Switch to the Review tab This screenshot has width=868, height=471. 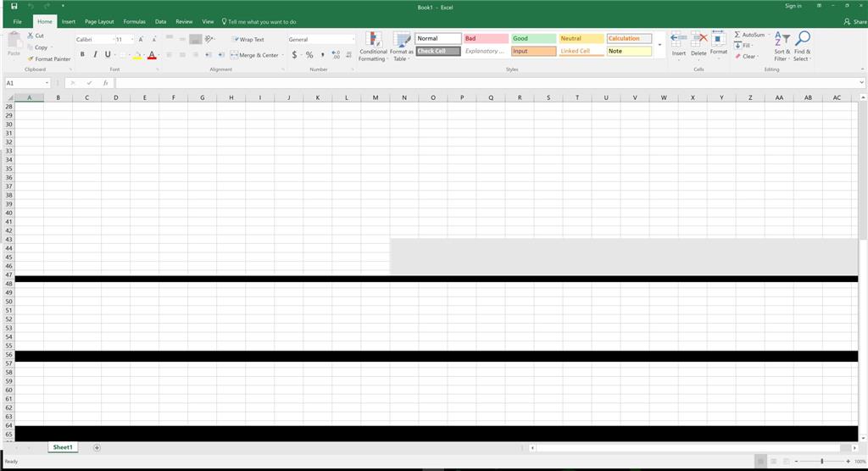click(x=184, y=21)
